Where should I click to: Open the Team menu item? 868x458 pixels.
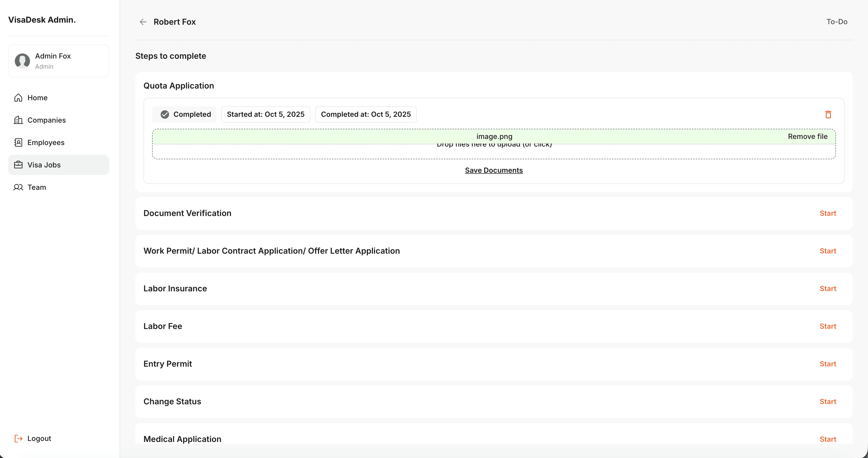(36, 187)
